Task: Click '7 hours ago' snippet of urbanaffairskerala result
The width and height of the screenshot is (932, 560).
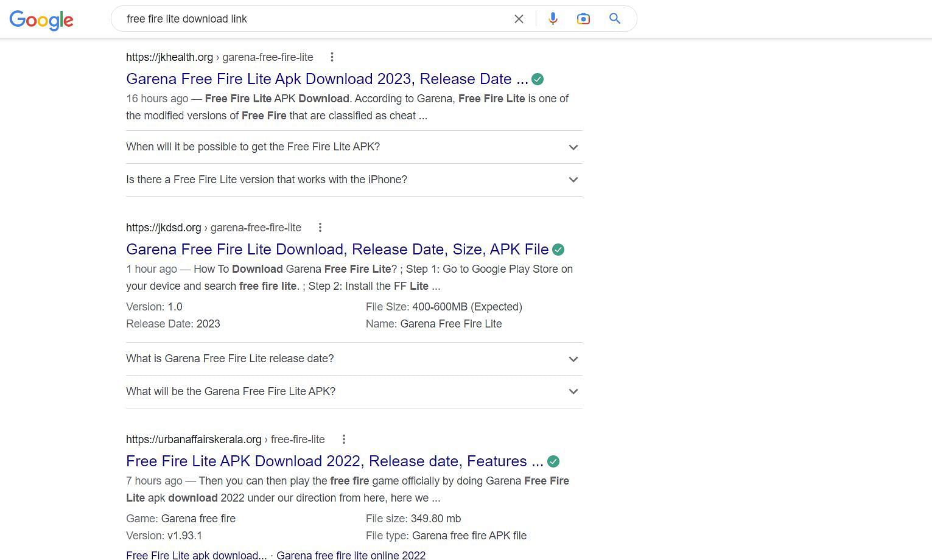Action: pos(154,481)
